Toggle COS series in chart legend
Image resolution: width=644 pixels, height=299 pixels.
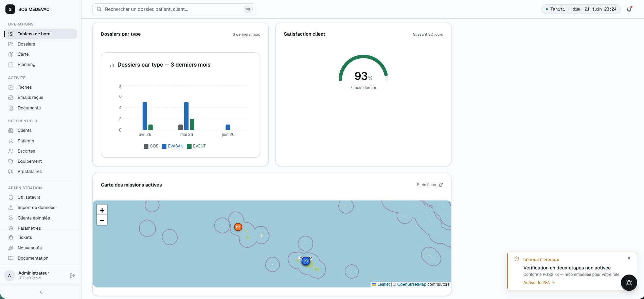click(151, 146)
